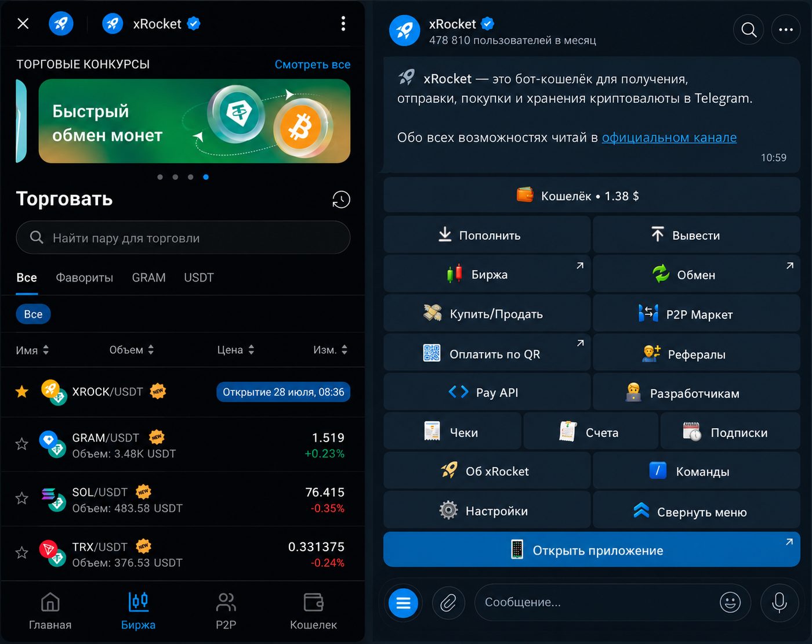
Task: Switch to the GRAM tab
Action: click(149, 278)
